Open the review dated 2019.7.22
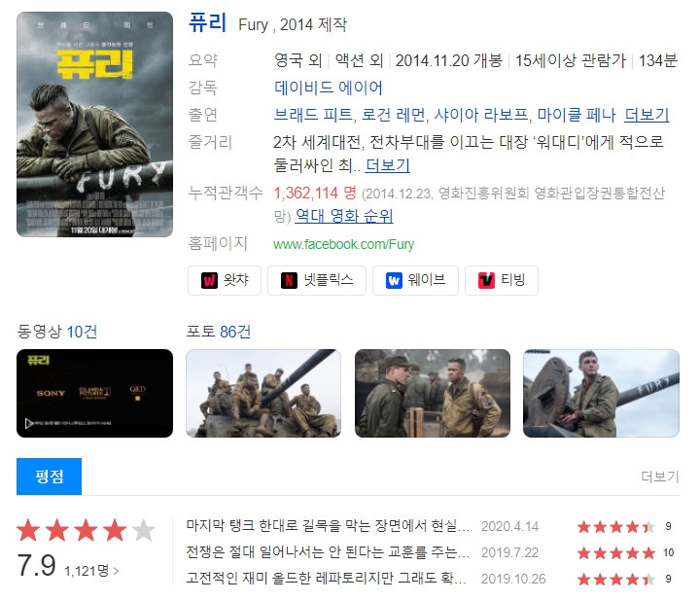 point(328,552)
